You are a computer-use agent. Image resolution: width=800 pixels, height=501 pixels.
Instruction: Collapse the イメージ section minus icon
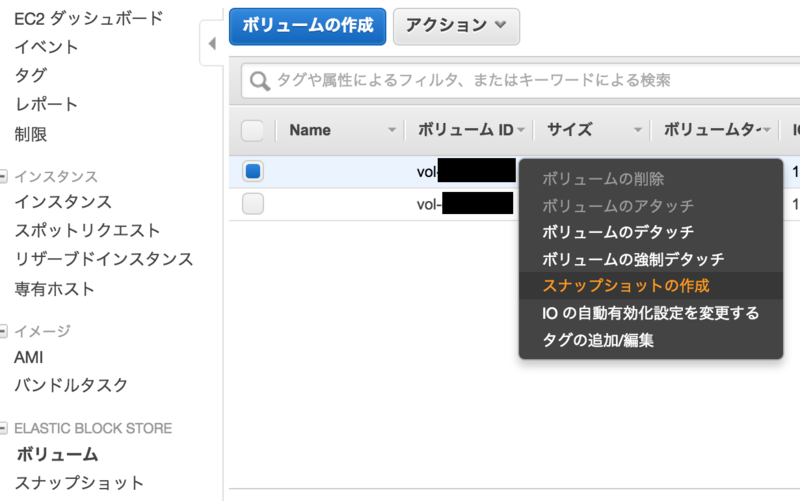[x=3, y=331]
